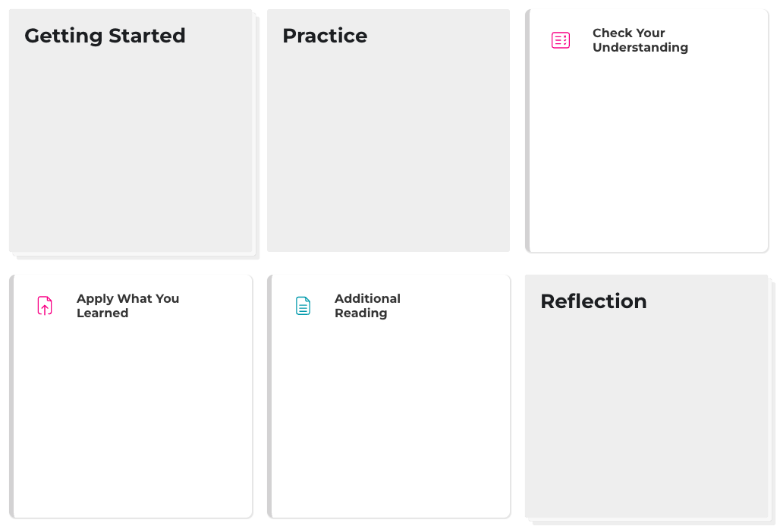Select the Getting Started heading

[105, 36]
